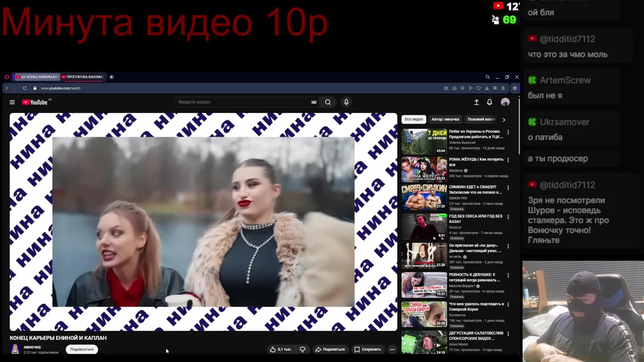
Task: Click the YouTube search input 'Введите запрос'
Action: (244, 102)
